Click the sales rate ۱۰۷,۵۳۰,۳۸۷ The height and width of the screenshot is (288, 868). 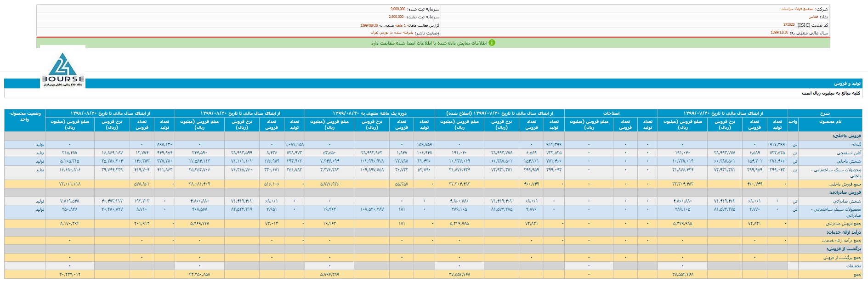(x=372, y=209)
